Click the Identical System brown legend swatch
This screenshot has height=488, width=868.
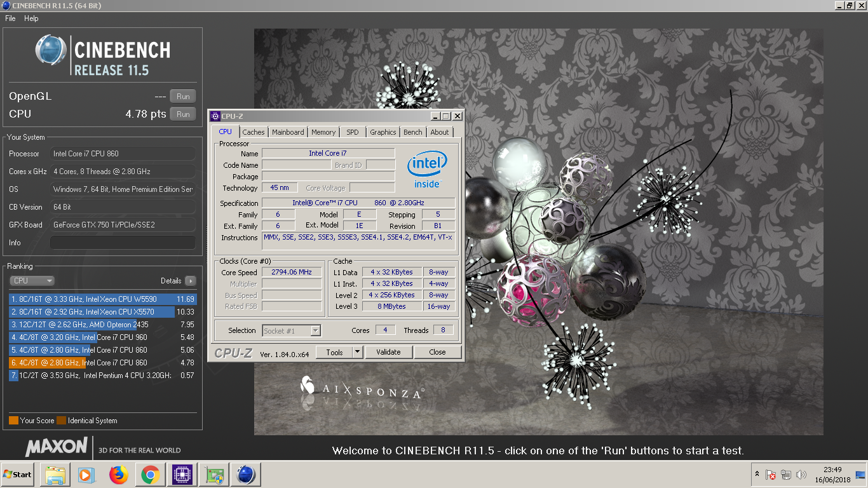coord(61,421)
